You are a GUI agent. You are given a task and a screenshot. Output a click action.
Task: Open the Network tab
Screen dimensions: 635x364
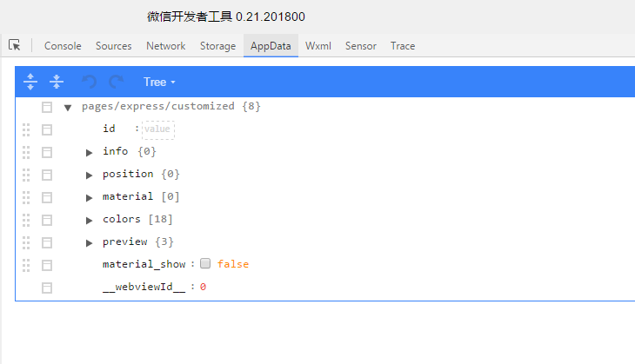165,46
